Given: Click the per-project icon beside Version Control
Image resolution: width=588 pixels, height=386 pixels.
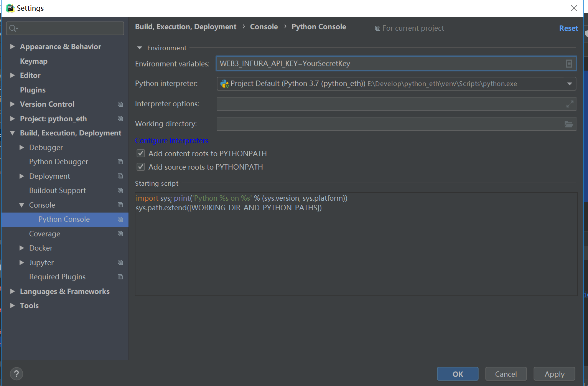Looking at the screenshot, I should 120,104.
